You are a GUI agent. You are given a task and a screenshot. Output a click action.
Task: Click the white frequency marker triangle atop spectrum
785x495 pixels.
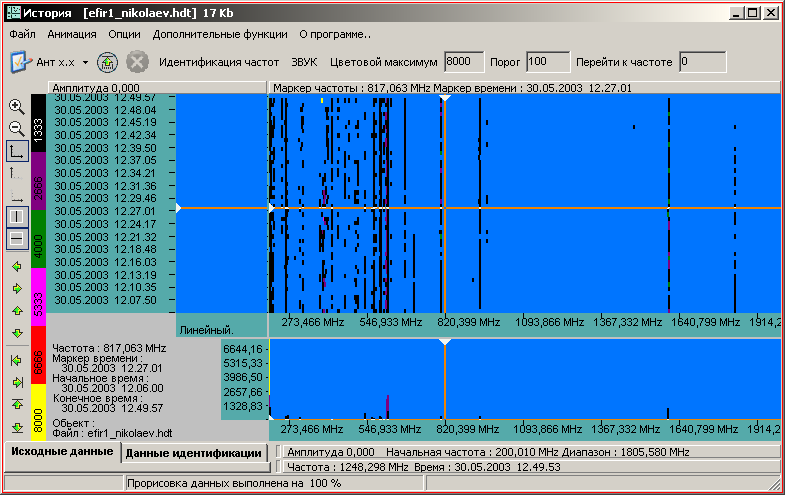coord(445,342)
